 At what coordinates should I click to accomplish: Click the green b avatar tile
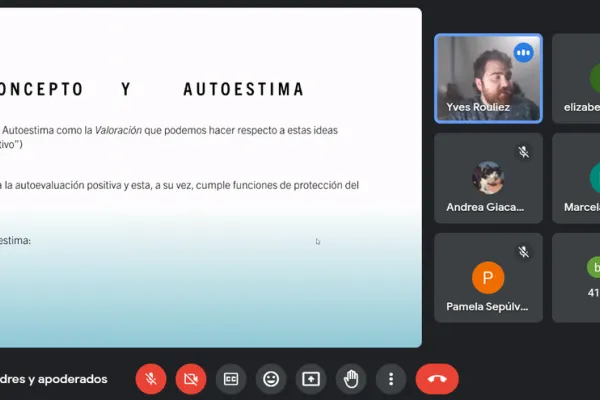[x=576, y=278]
